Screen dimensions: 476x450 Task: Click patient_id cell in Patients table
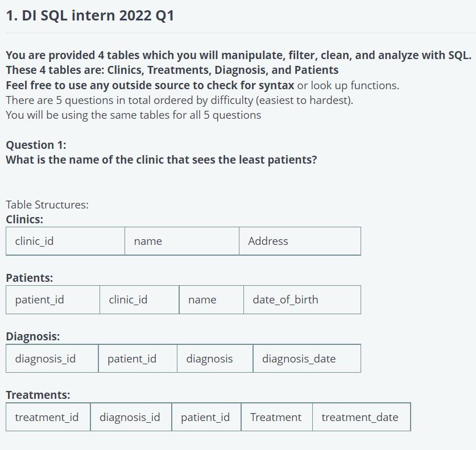[53, 299]
